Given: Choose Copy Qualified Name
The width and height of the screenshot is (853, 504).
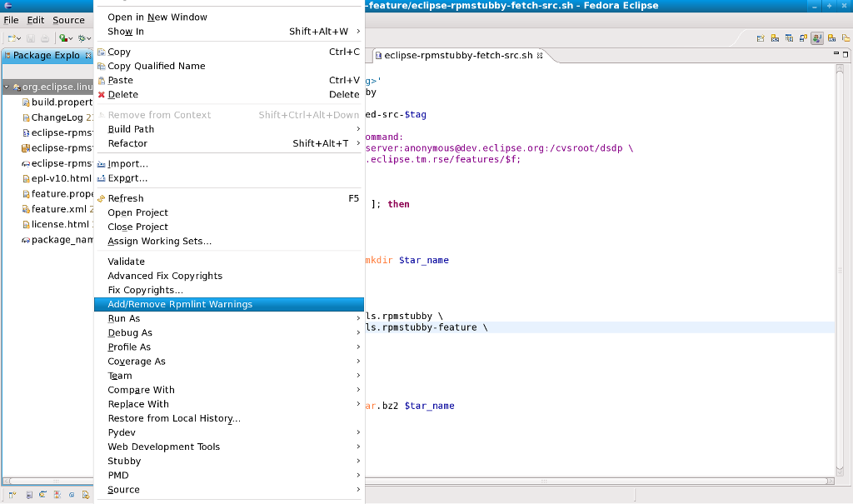Looking at the screenshot, I should (229, 66).
